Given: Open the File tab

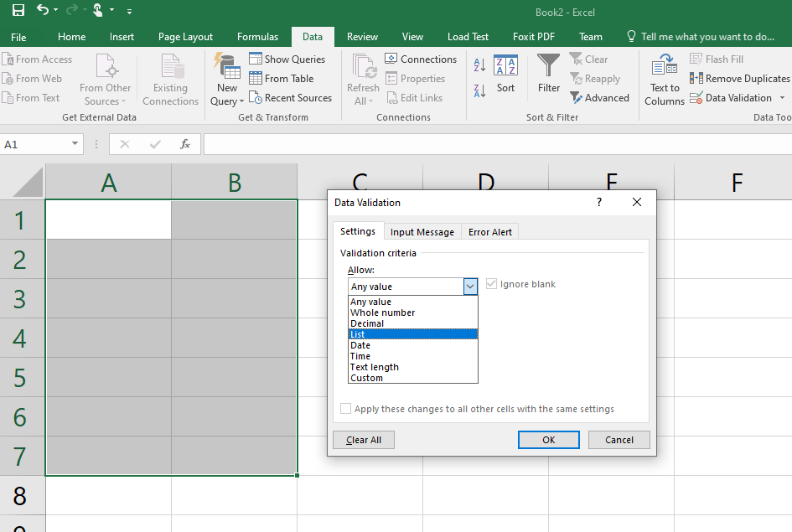Looking at the screenshot, I should pyautogui.click(x=18, y=37).
